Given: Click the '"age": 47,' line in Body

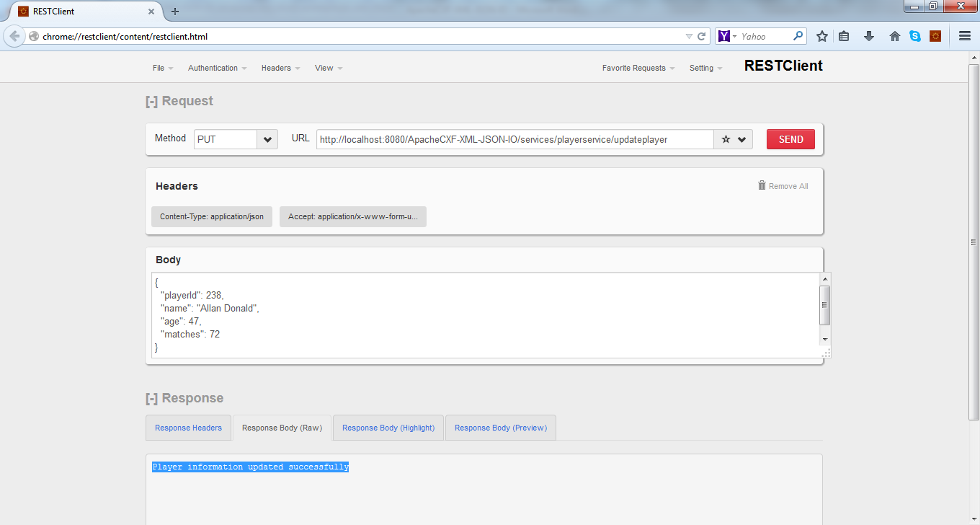Looking at the screenshot, I should [181, 321].
